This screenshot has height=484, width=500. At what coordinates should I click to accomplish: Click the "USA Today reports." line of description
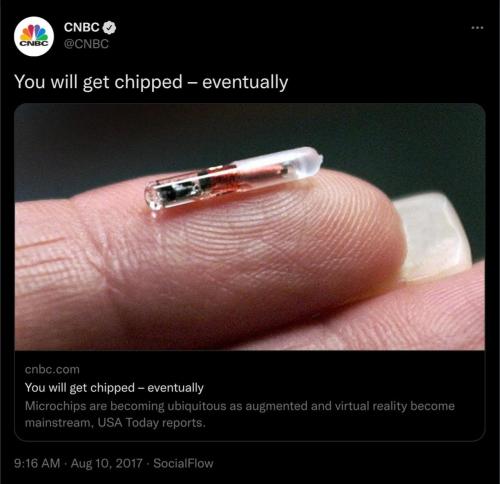151,423
